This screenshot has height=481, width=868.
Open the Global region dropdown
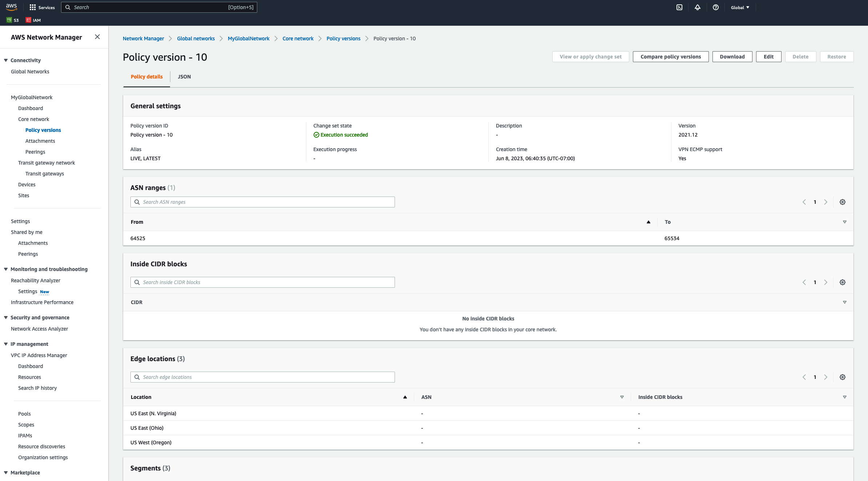pyautogui.click(x=740, y=7)
